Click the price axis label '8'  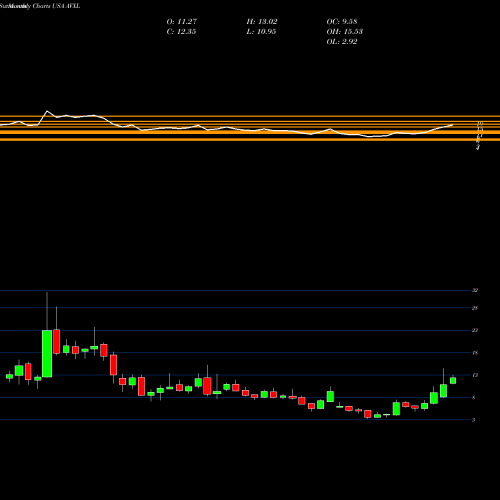(x=474, y=397)
